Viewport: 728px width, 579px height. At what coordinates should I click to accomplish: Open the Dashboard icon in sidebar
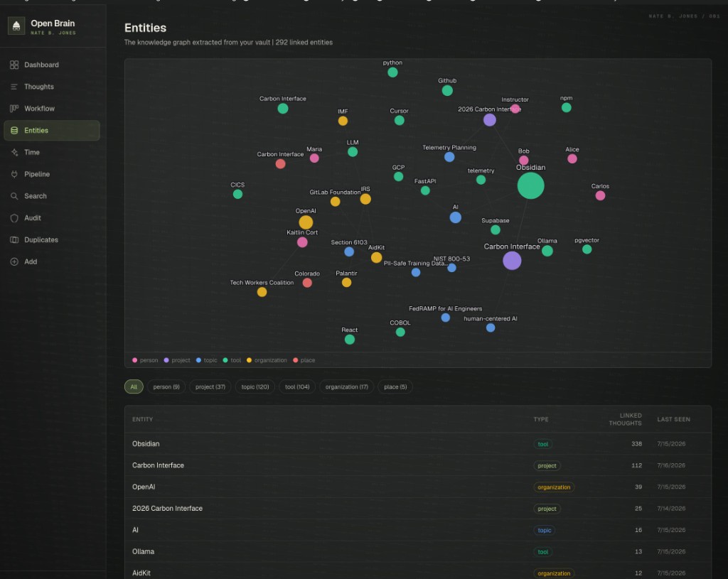click(x=14, y=65)
